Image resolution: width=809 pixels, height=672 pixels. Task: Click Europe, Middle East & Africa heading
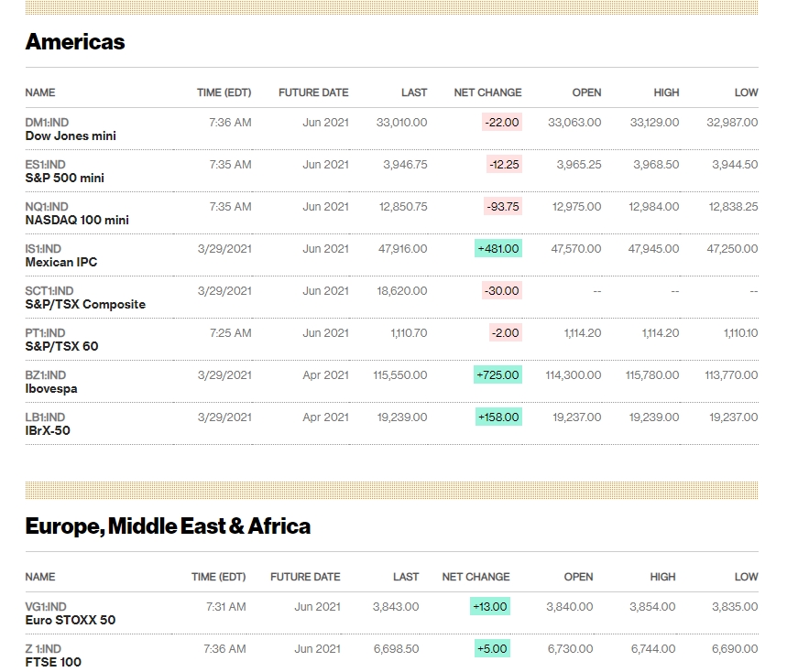tap(168, 526)
